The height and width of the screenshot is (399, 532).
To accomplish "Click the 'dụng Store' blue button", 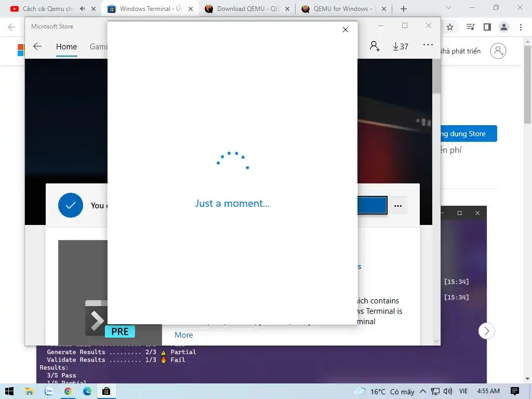I will (469, 134).
